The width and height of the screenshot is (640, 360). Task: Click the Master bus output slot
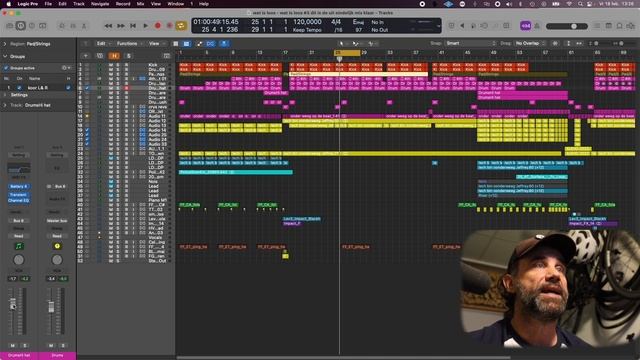(x=57, y=220)
